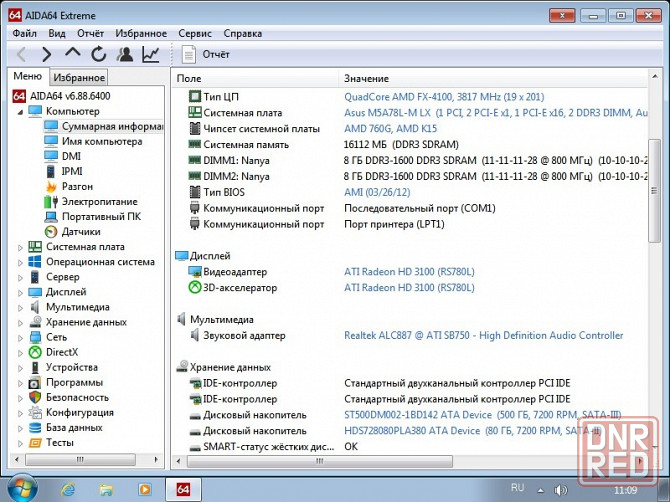Expand the Сеть tree node
The image size is (670, 502).
20,338
